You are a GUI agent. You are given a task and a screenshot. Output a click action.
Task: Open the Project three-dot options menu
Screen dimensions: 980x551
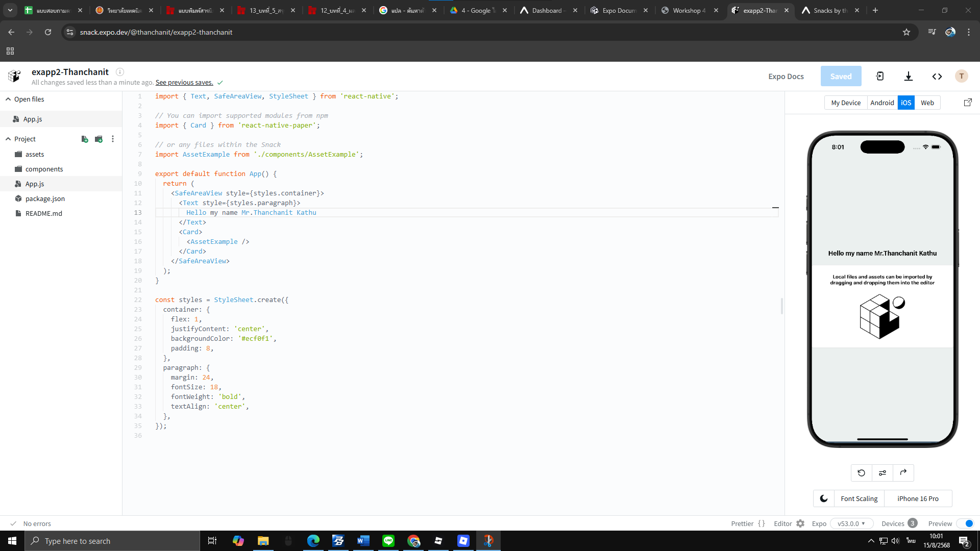(113, 139)
